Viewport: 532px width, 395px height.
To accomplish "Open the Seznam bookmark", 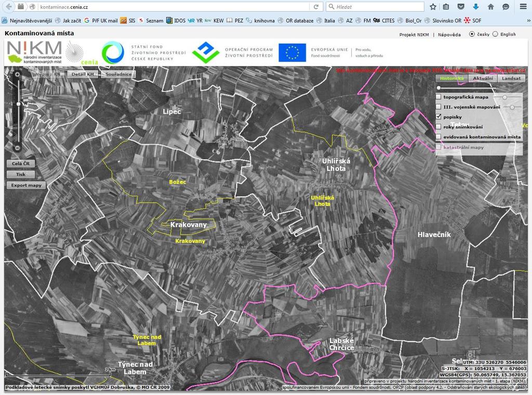I will (151, 21).
